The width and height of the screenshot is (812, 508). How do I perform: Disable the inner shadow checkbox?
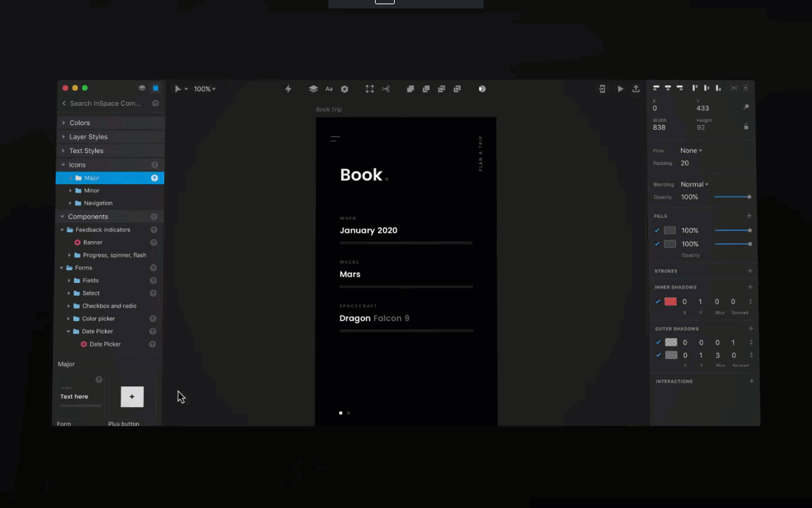[658, 301]
